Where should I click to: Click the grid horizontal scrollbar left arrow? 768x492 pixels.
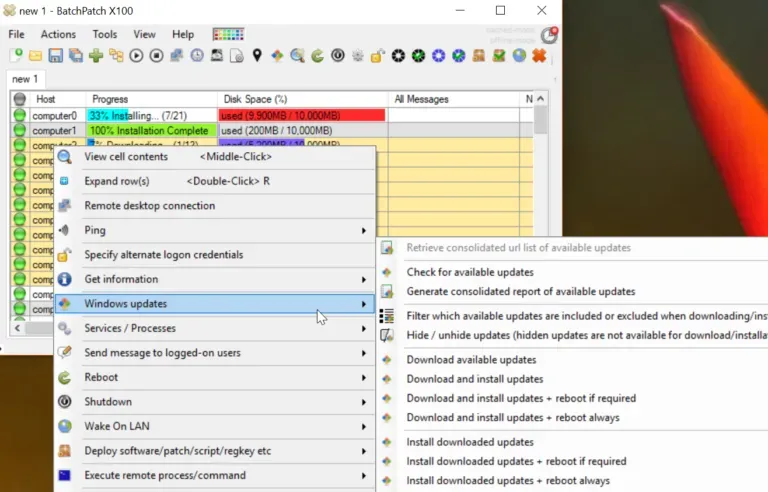(x=18, y=328)
